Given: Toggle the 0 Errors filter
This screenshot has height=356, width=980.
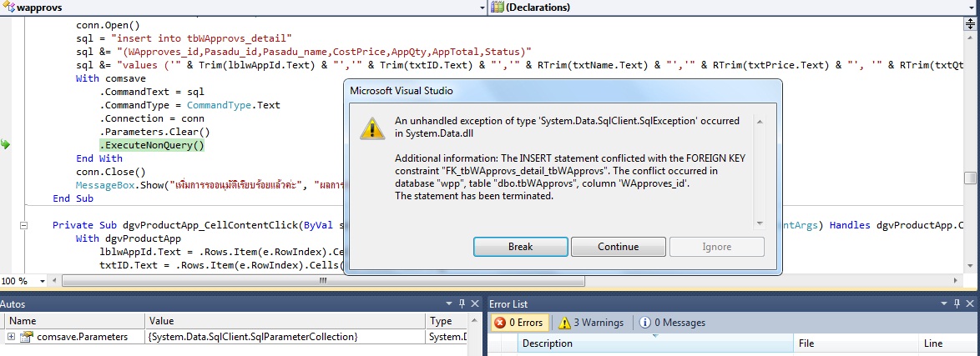Looking at the screenshot, I should pyautogui.click(x=519, y=323).
